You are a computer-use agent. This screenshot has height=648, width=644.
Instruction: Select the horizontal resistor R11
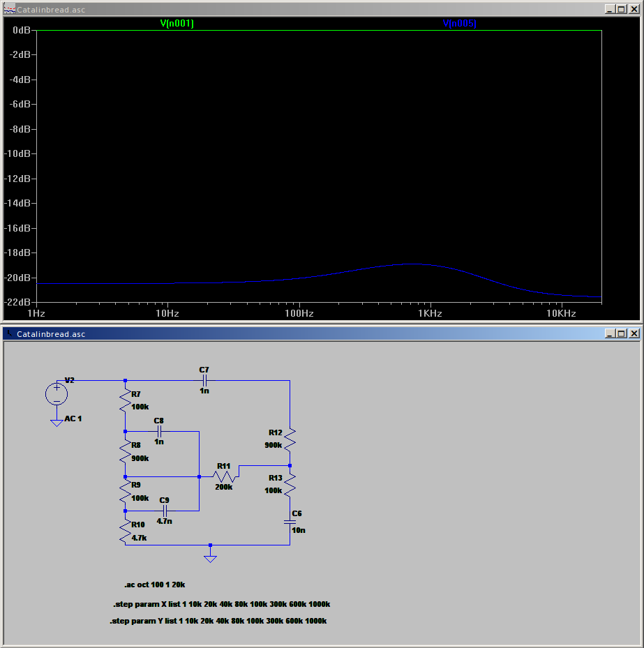coord(225,476)
